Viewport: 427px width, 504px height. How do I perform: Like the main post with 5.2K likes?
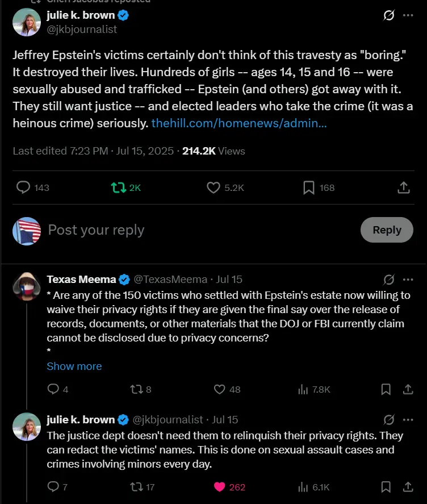click(213, 188)
